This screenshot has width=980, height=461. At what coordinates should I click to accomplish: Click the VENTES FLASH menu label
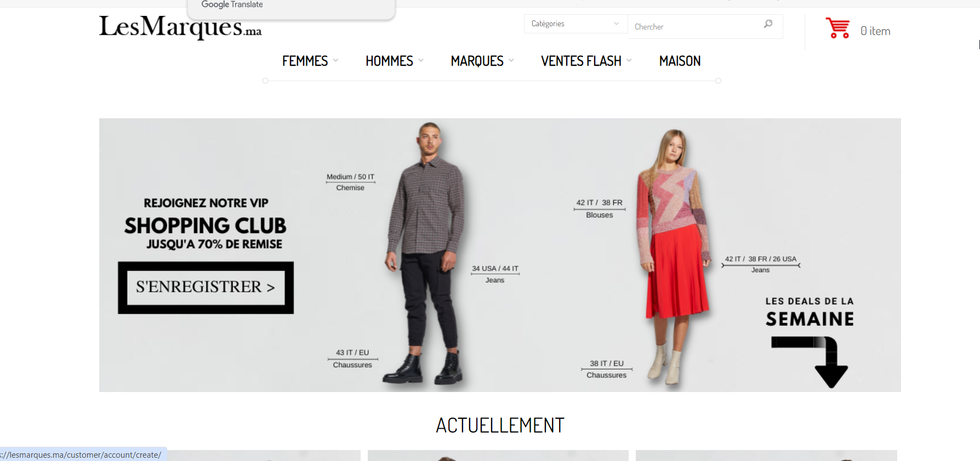[x=581, y=61]
